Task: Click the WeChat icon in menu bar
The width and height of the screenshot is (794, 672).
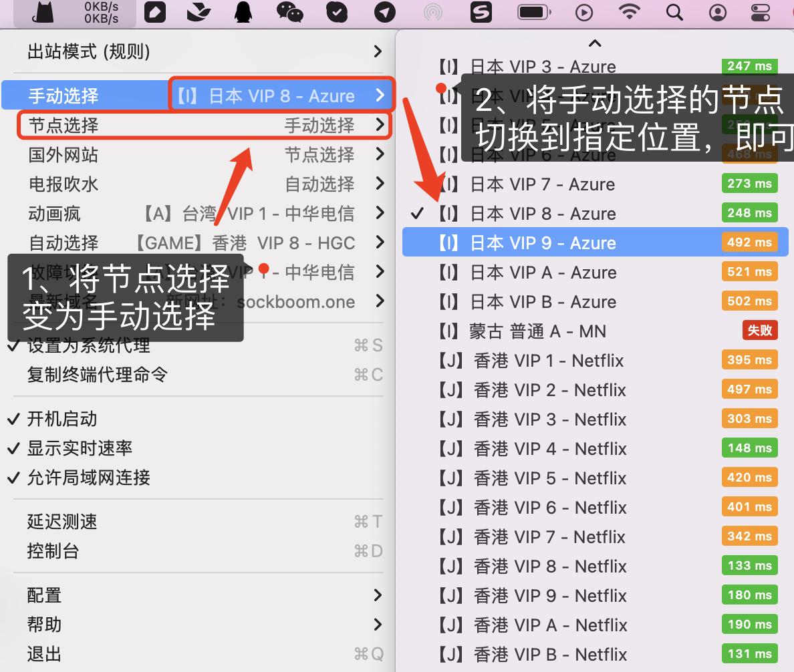Action: point(289,12)
